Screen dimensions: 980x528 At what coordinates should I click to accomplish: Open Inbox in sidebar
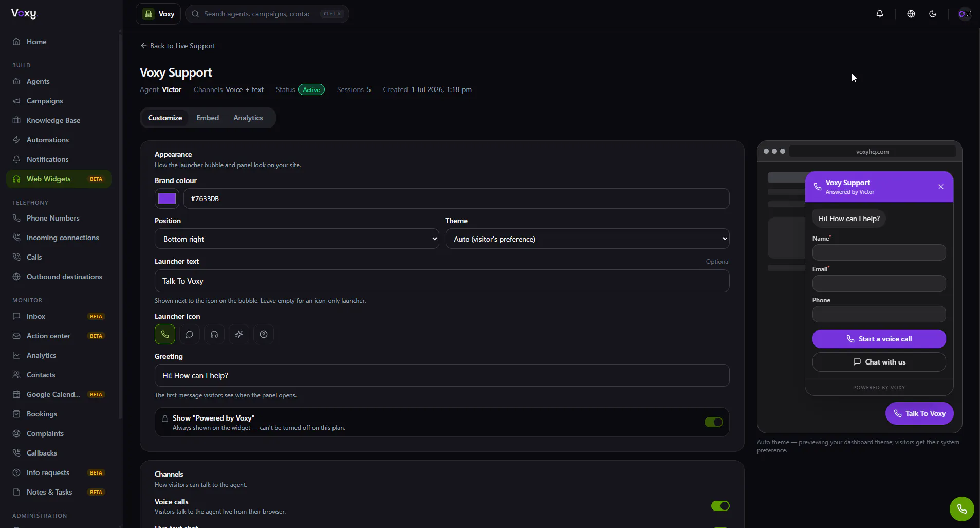[59, 316]
